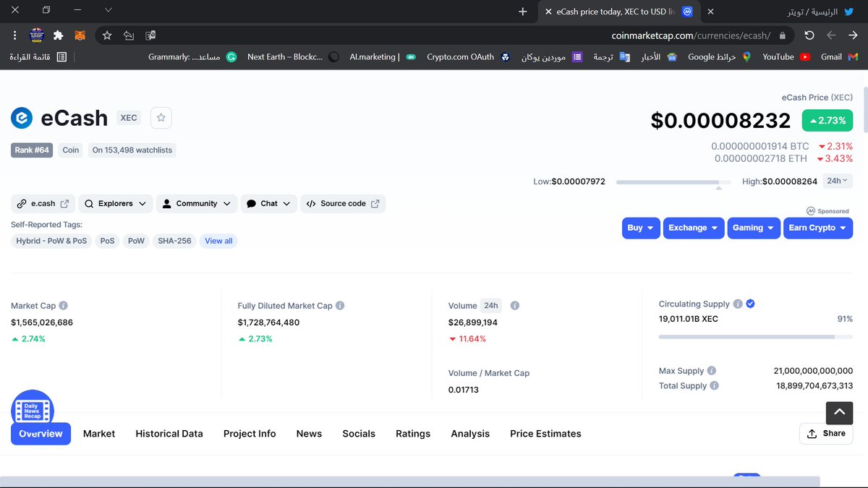Open the Earn Crypto dropdown
This screenshot has height=488, width=868.
click(x=818, y=228)
